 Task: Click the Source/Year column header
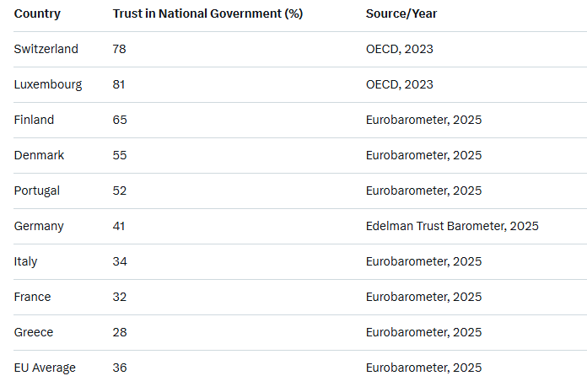[401, 13]
